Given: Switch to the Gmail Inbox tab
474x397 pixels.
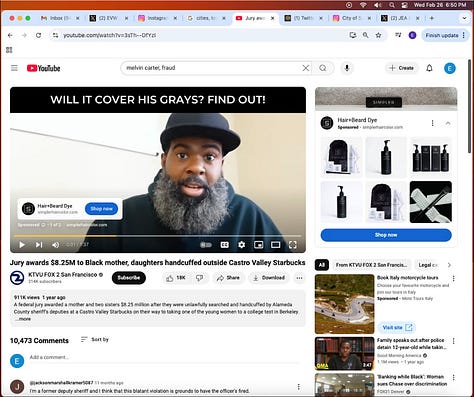Looking at the screenshot, I should click(60, 18).
